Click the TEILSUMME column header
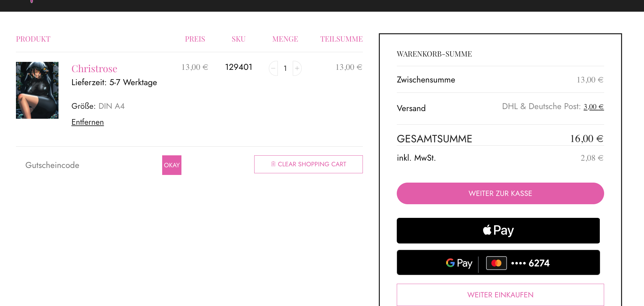Image resolution: width=644 pixels, height=306 pixels. point(341,39)
